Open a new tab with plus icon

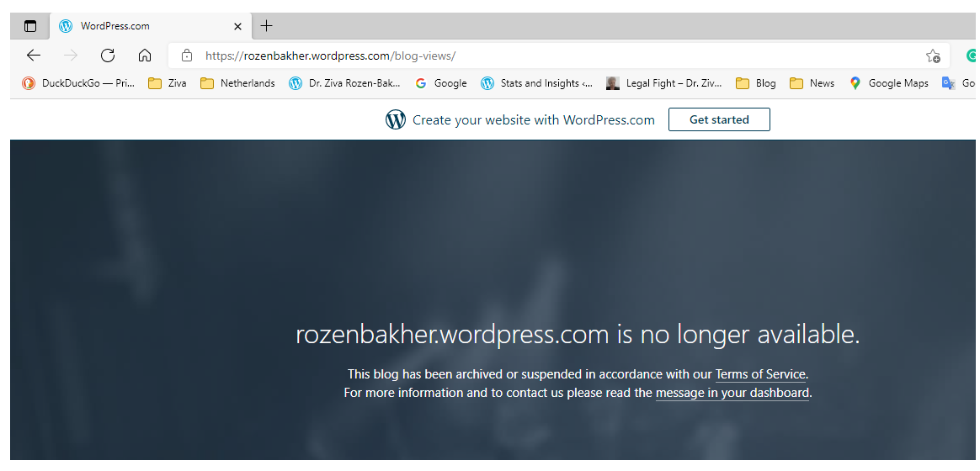[x=266, y=25]
